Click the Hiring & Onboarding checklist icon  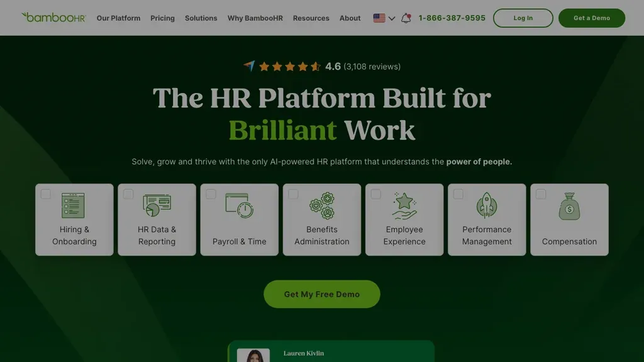tap(73, 206)
